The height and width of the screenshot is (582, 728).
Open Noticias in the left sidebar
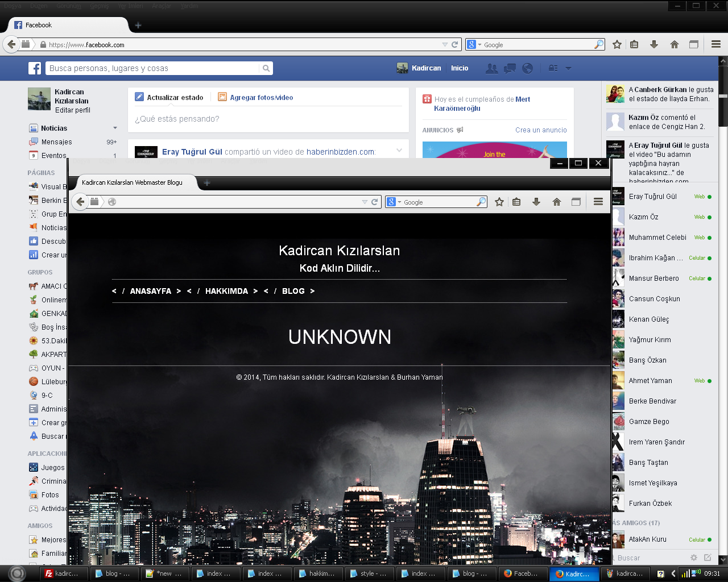tap(54, 128)
